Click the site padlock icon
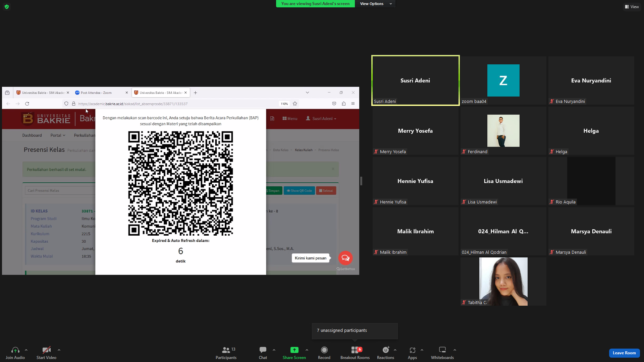This screenshot has width=644, height=362. 74,104
